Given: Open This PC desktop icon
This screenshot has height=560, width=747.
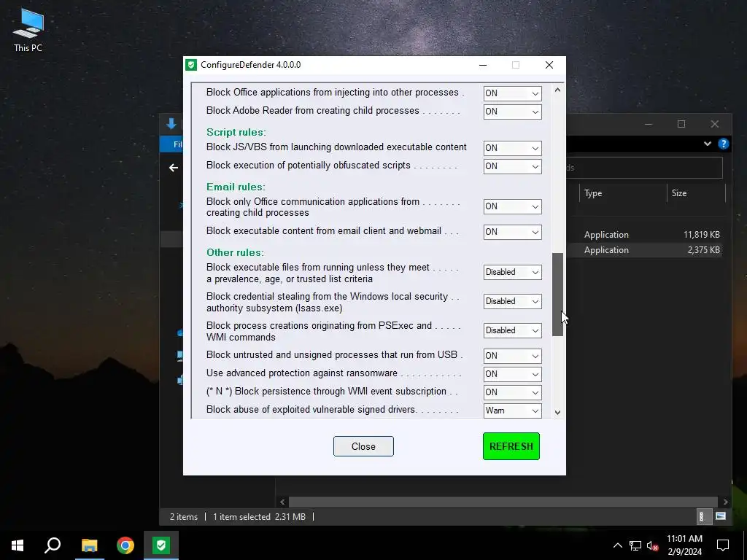Looking at the screenshot, I should 28,30.
